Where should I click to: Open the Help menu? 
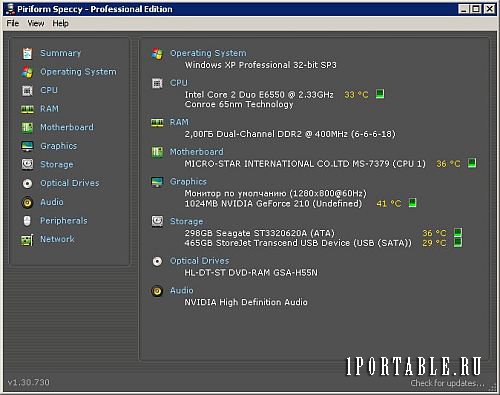click(60, 23)
